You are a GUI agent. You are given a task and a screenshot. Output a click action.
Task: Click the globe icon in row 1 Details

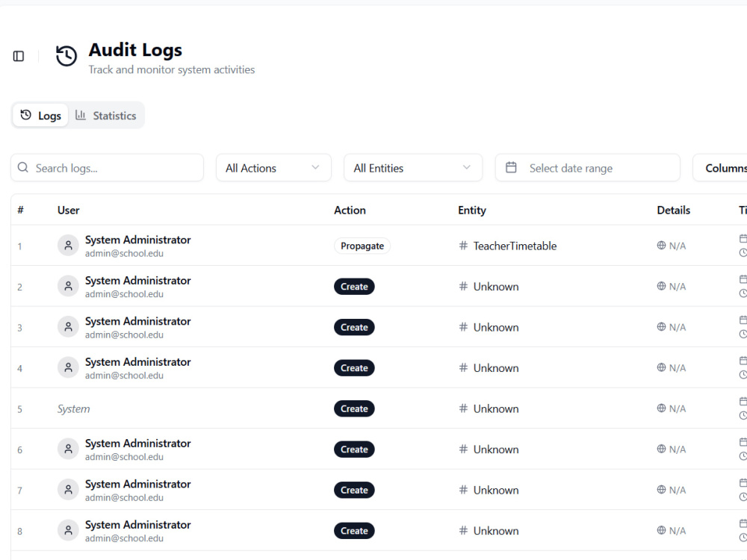coord(661,245)
